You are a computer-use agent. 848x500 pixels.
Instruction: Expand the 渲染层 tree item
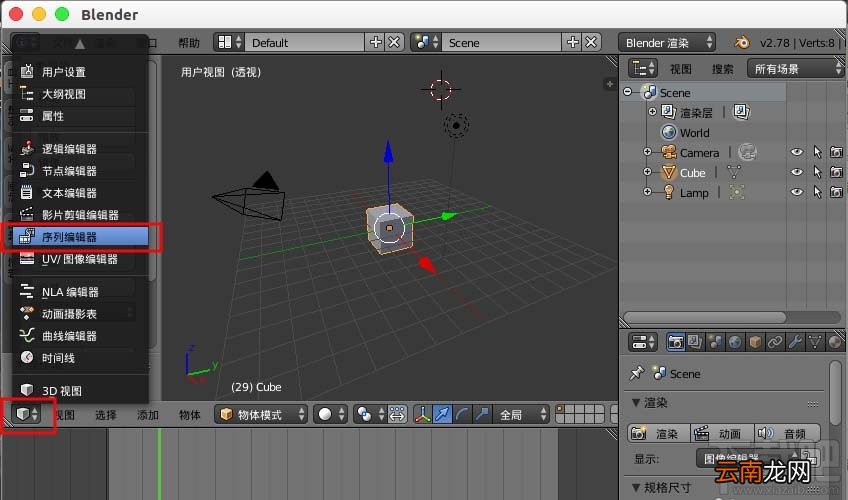pyautogui.click(x=652, y=111)
